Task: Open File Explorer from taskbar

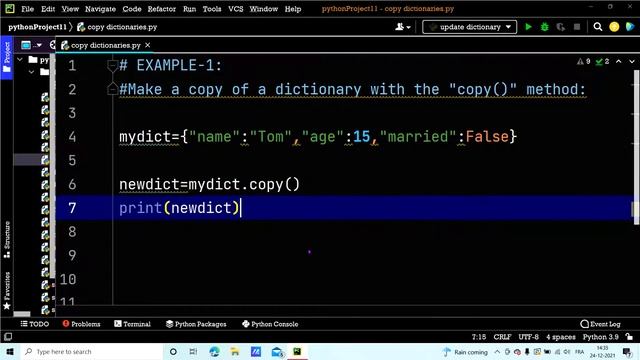Action: [x=235, y=351]
